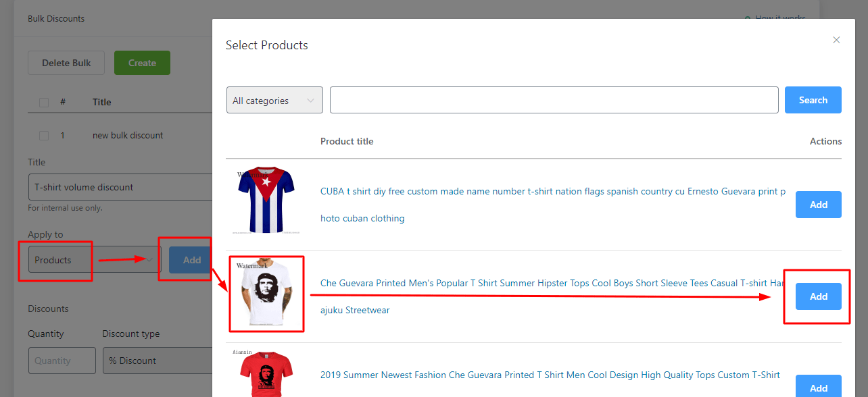Click the Title field with T-shirt volume discount
868x397 pixels.
coord(119,187)
